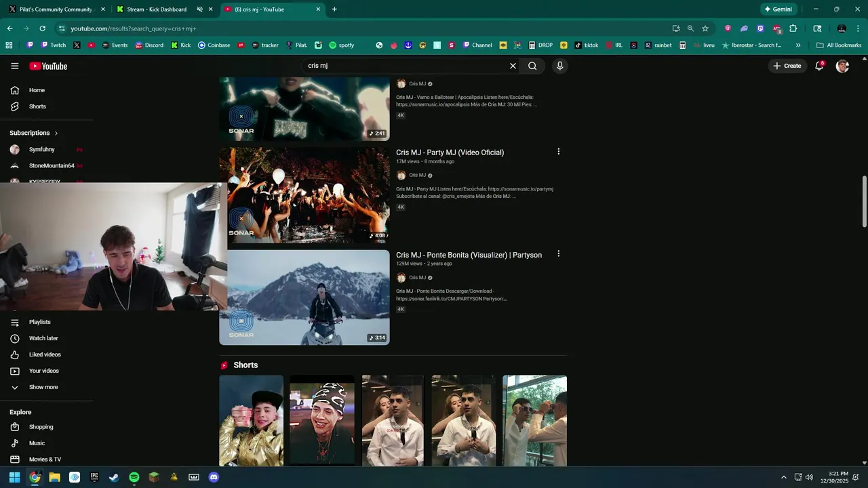Viewport: 868px width, 488px height.
Task: Open Spotify from the taskbar
Action: (134, 477)
